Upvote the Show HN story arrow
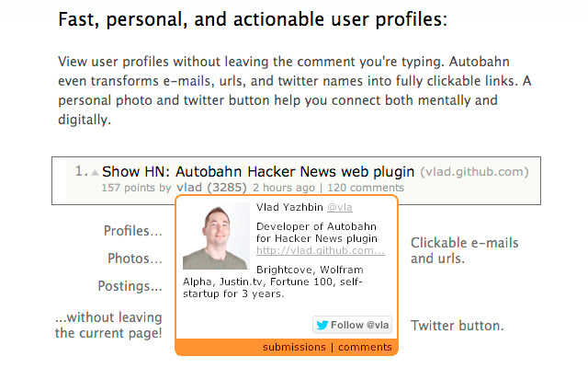 95,172
